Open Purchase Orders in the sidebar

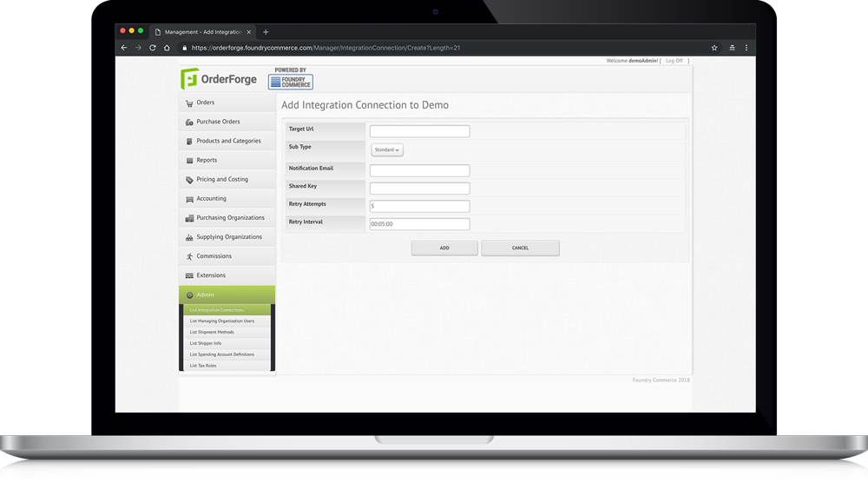pos(218,122)
